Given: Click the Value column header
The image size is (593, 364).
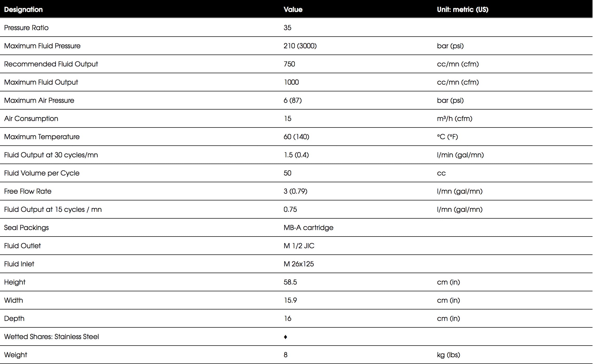Looking at the screenshot, I should pyautogui.click(x=293, y=10).
